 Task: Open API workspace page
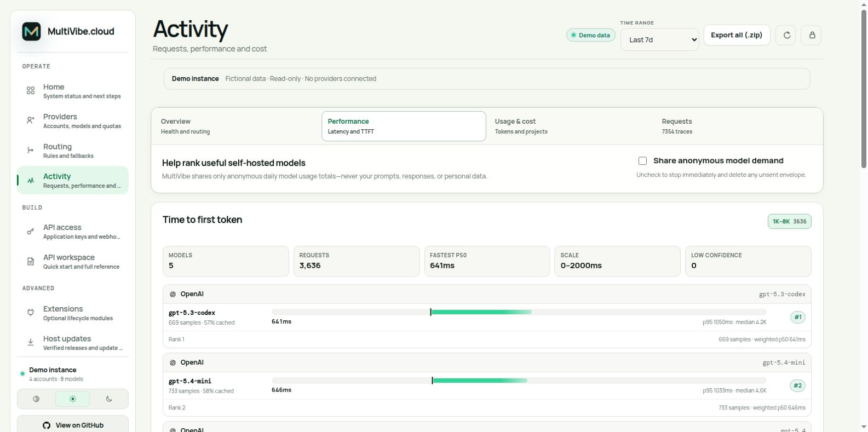tap(73, 261)
